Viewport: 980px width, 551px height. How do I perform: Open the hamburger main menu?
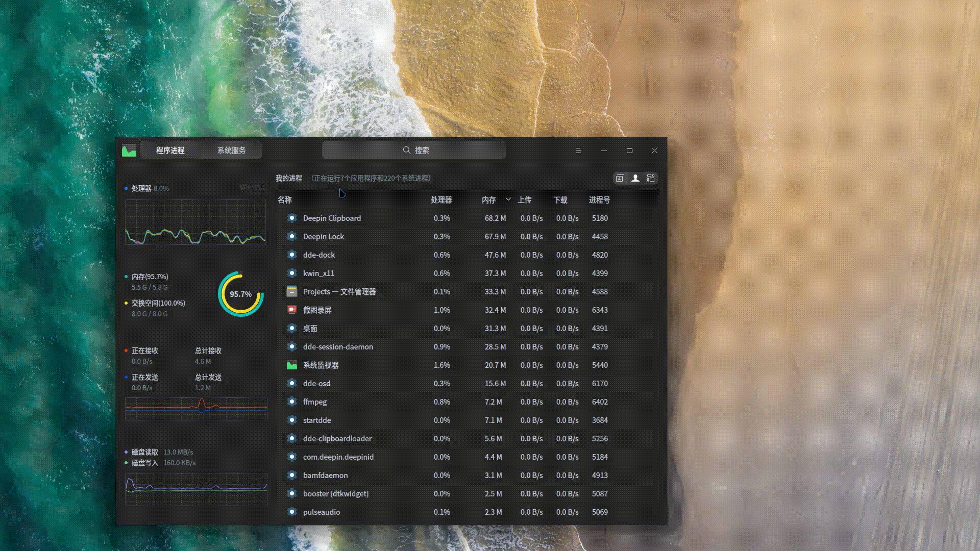(x=578, y=151)
